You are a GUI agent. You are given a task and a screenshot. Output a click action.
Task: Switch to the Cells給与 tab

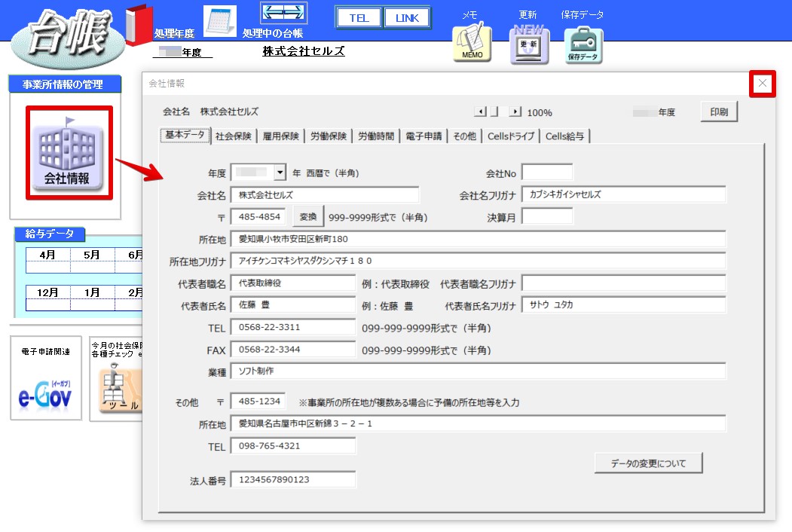point(564,136)
